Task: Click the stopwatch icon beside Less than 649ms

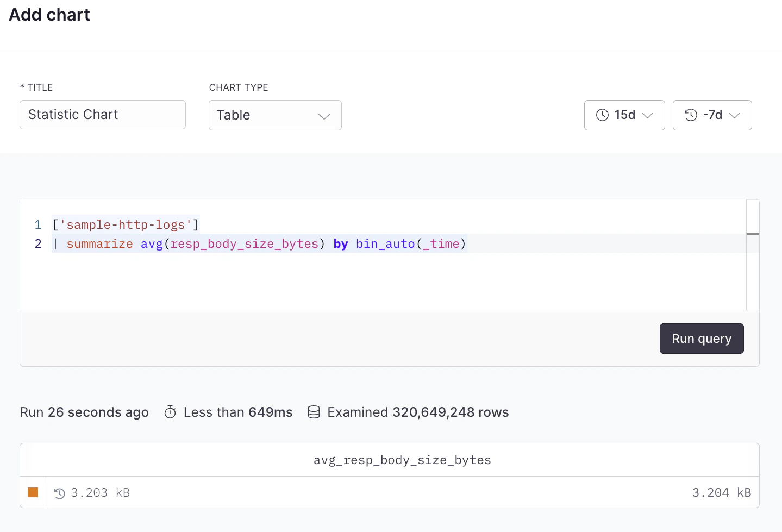Action: tap(170, 412)
